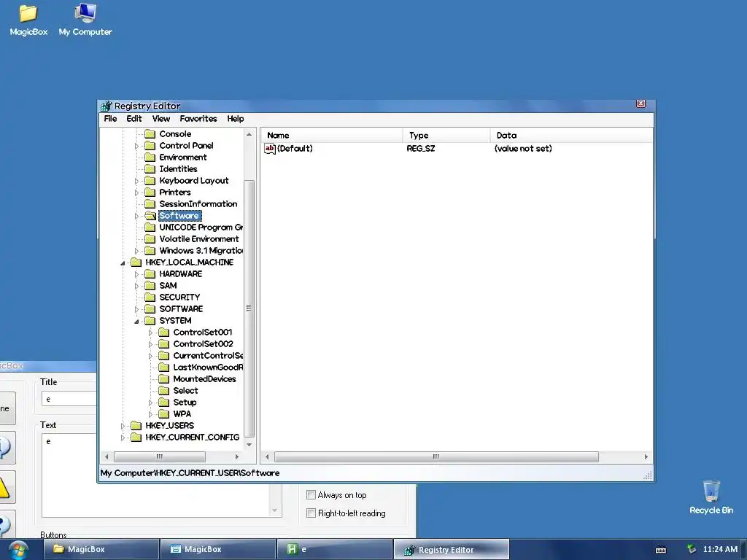Expand the highlighted Software key
Viewport: 747px width, 560px height.
click(x=136, y=216)
